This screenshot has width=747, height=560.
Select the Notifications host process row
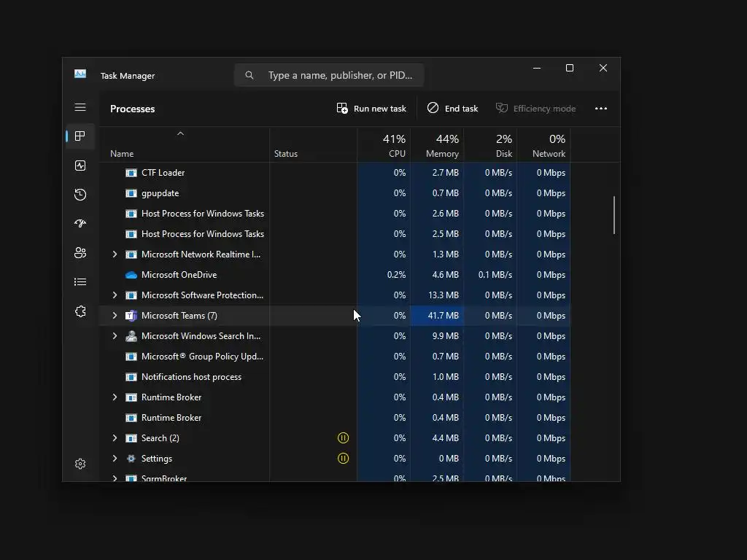click(x=334, y=377)
